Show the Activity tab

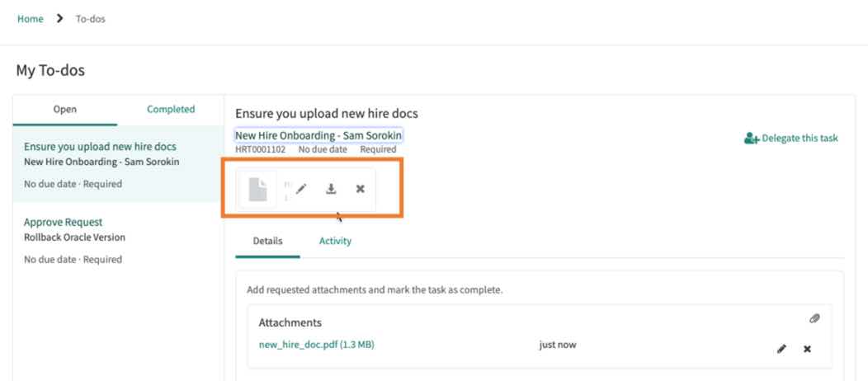(335, 241)
